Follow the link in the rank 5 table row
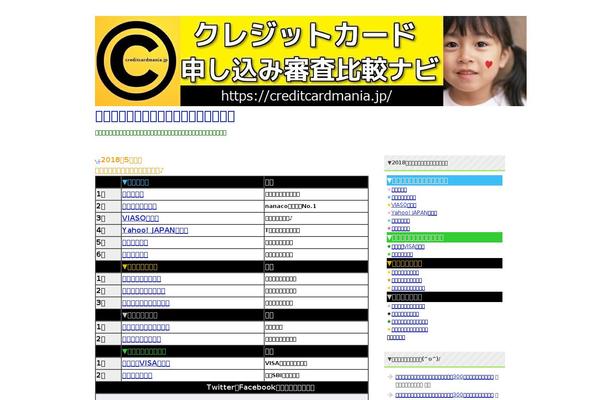This screenshot has height=400, width=600. 135,243
